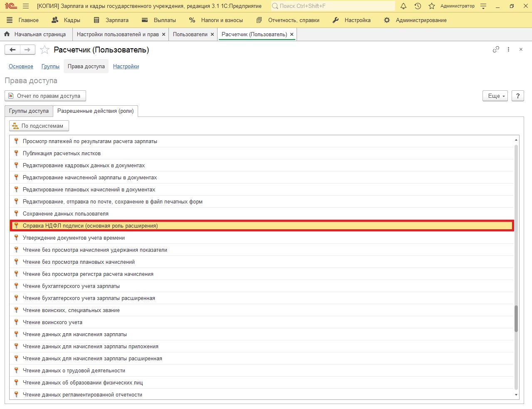Open the panel settings icon beside Администратор
The width and height of the screenshot is (532, 409).
483,6
